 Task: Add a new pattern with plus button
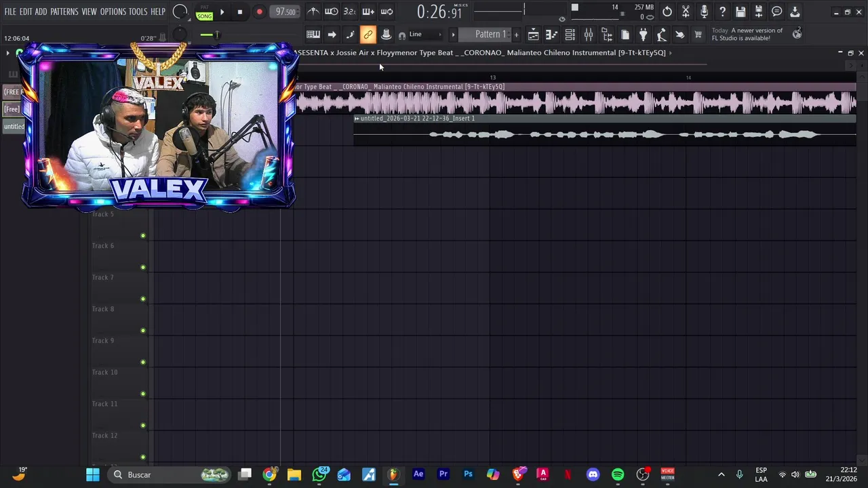pos(516,35)
